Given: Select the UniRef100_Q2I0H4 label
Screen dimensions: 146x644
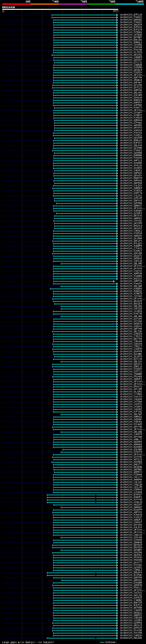Looking at the screenshot, I should click(131, 85).
